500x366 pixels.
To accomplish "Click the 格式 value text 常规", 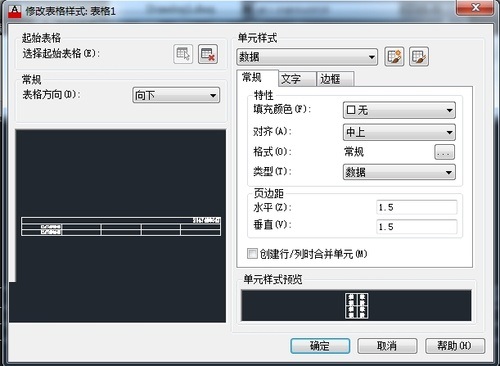I will [354, 152].
